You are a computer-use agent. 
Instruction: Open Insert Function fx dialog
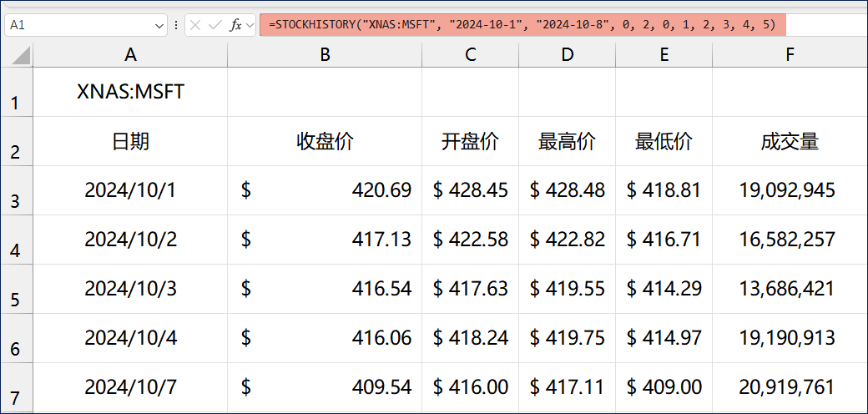click(235, 26)
